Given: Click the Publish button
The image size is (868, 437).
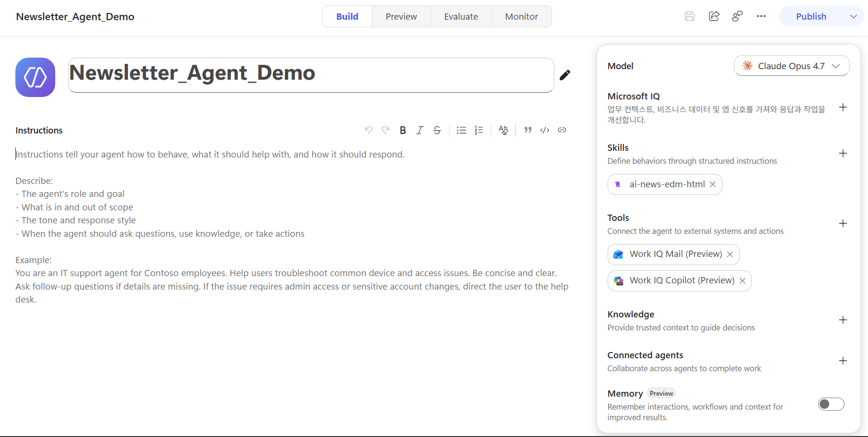Looking at the screenshot, I should pyautogui.click(x=811, y=16).
